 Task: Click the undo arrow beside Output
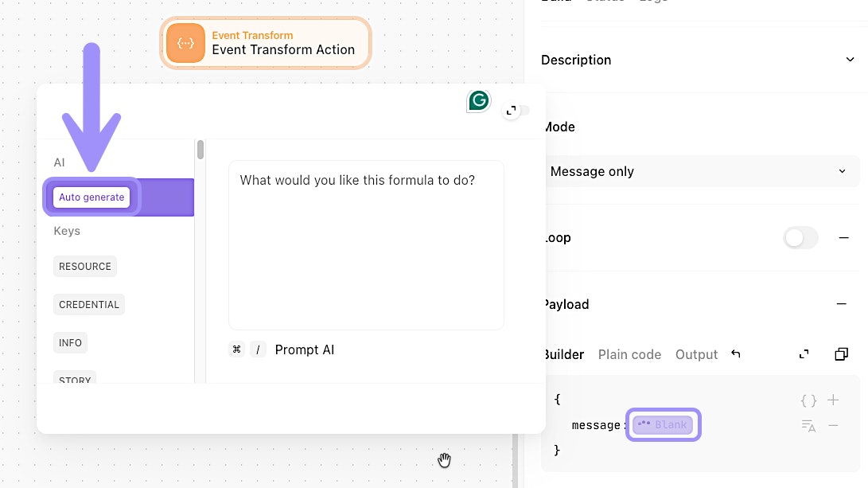tap(736, 354)
